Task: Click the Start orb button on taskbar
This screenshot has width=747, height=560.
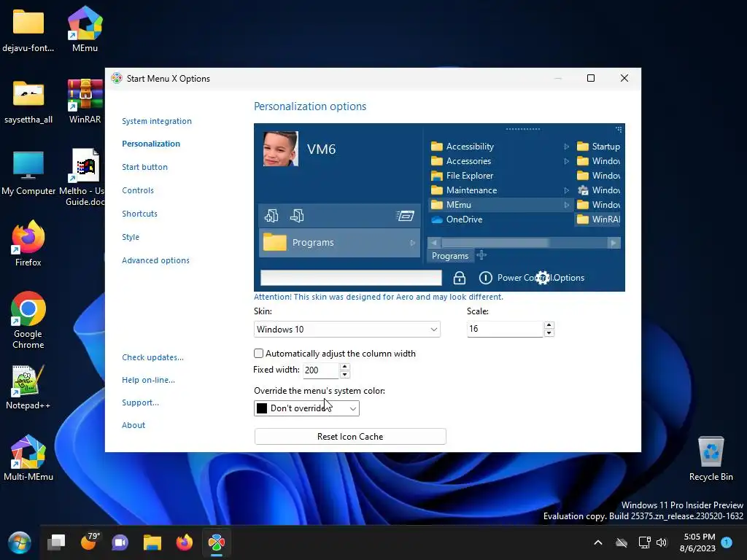Action: tap(20, 542)
